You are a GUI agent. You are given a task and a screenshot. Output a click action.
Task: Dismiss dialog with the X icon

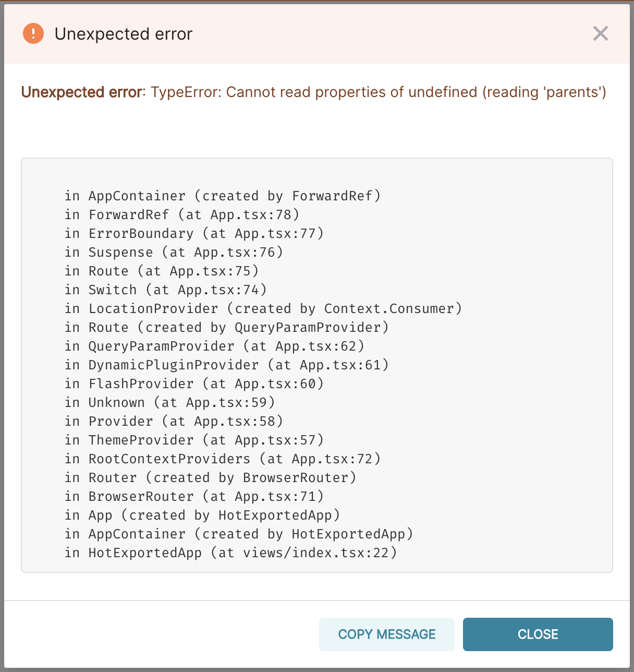[601, 34]
